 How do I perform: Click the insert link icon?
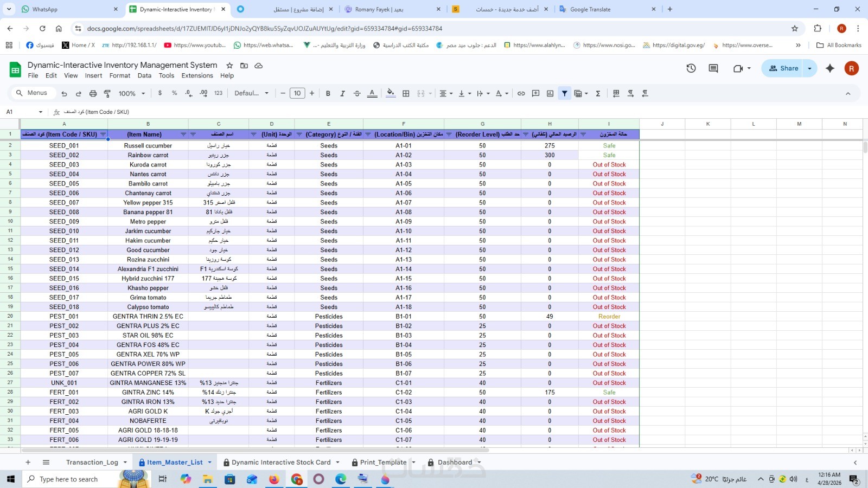point(521,93)
